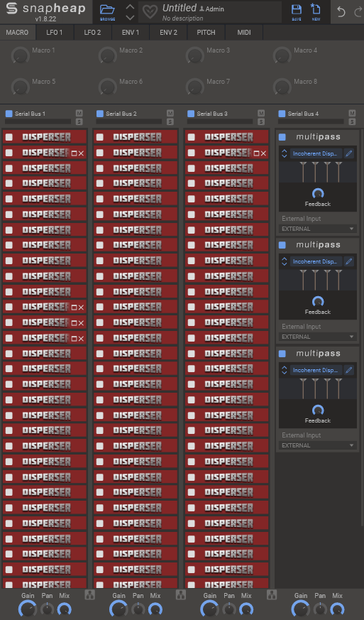Click the Admin author label
364x620 pixels.
[x=212, y=9]
